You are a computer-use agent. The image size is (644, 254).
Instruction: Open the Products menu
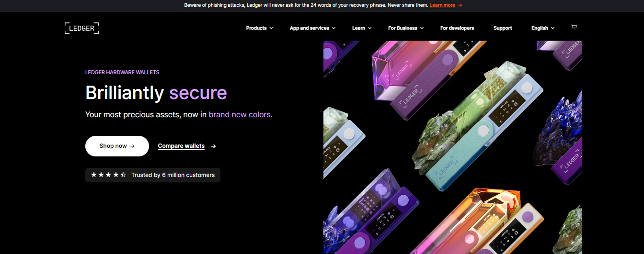point(256,28)
